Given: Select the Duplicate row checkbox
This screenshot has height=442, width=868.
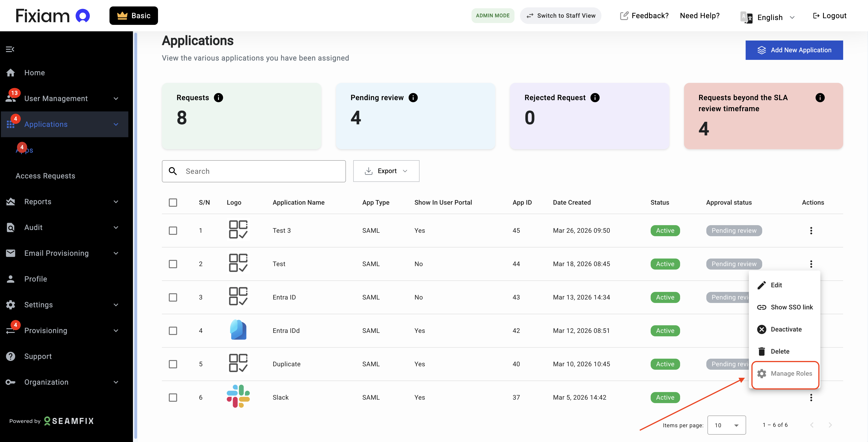Looking at the screenshot, I should (173, 364).
